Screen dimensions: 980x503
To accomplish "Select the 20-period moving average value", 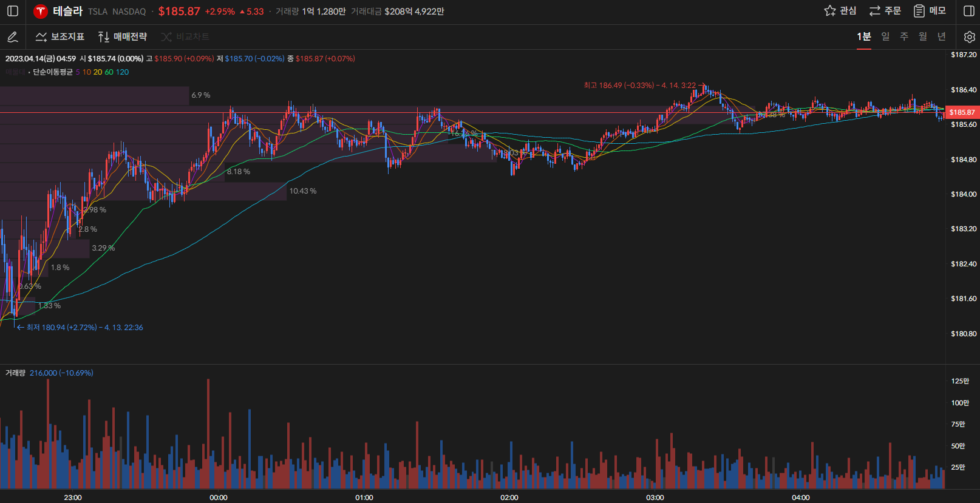I will pyautogui.click(x=98, y=72).
